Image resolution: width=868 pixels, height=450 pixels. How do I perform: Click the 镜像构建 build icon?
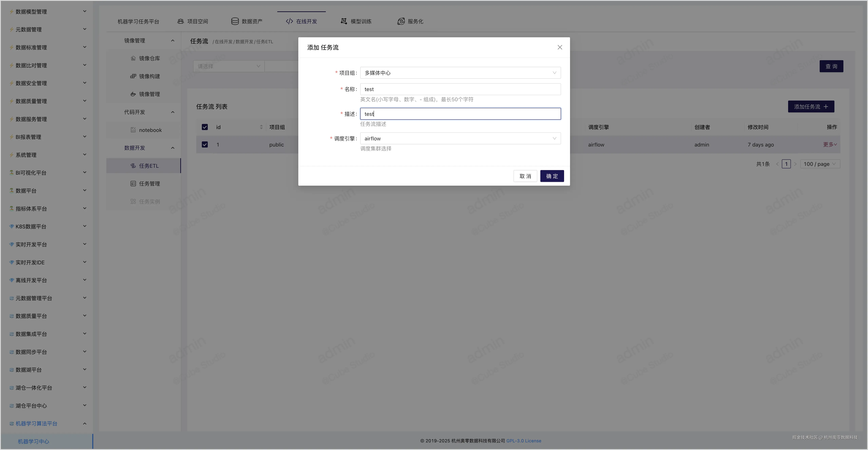point(133,76)
